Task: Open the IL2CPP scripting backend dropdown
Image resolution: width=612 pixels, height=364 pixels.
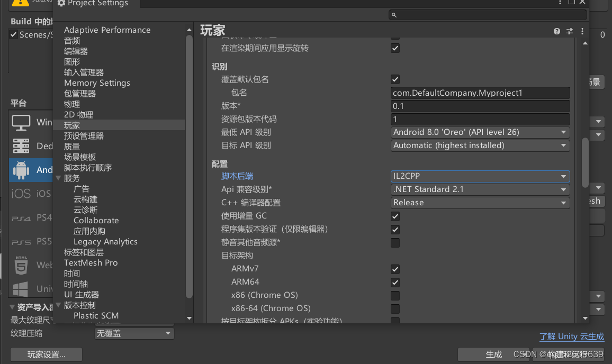Action: tap(480, 176)
